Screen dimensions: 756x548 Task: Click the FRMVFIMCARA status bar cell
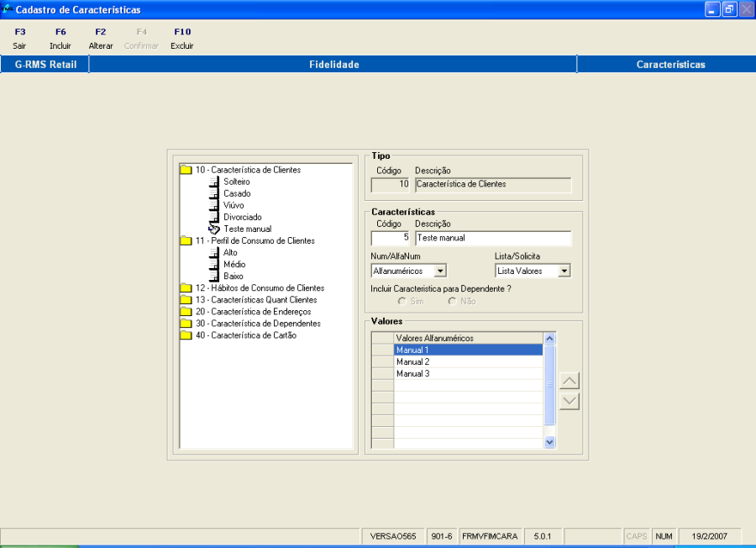coord(490,536)
